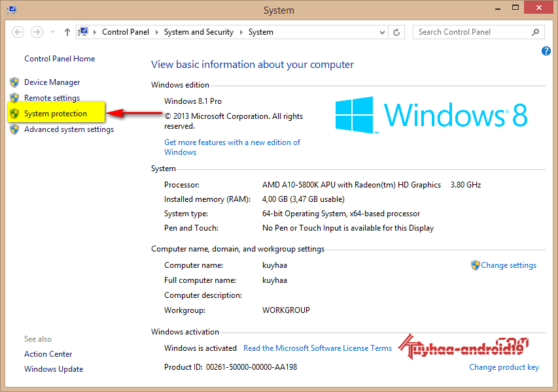Click the shield icon beside System protection
Screen dimensions: 558x392
pyautogui.click(x=14, y=114)
